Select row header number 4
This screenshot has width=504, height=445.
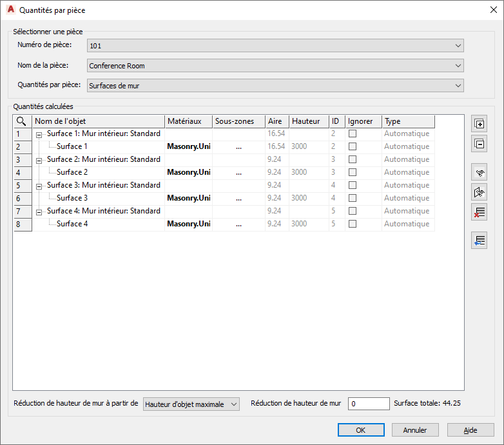[x=23, y=173]
